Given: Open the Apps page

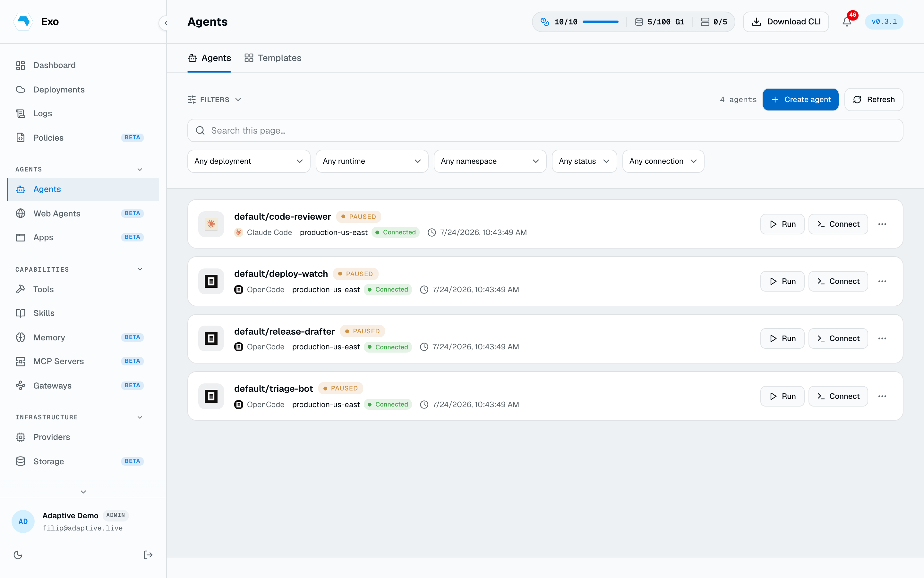Looking at the screenshot, I should [x=83, y=237].
